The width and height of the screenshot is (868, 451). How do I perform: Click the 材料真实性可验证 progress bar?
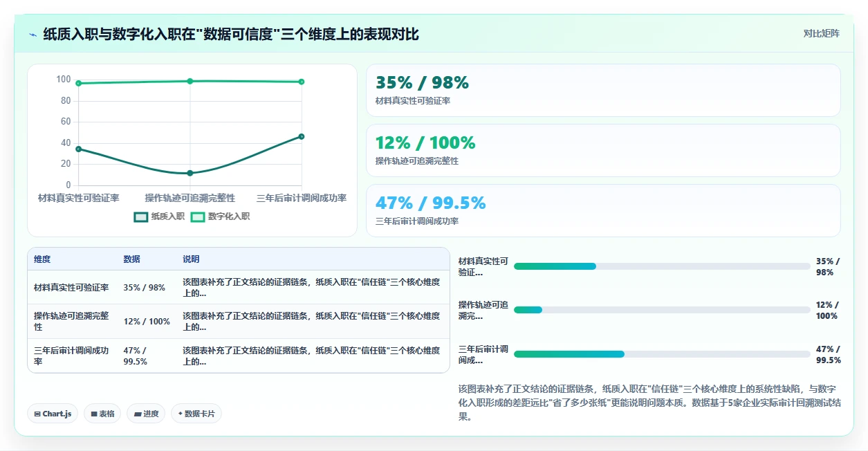click(662, 266)
